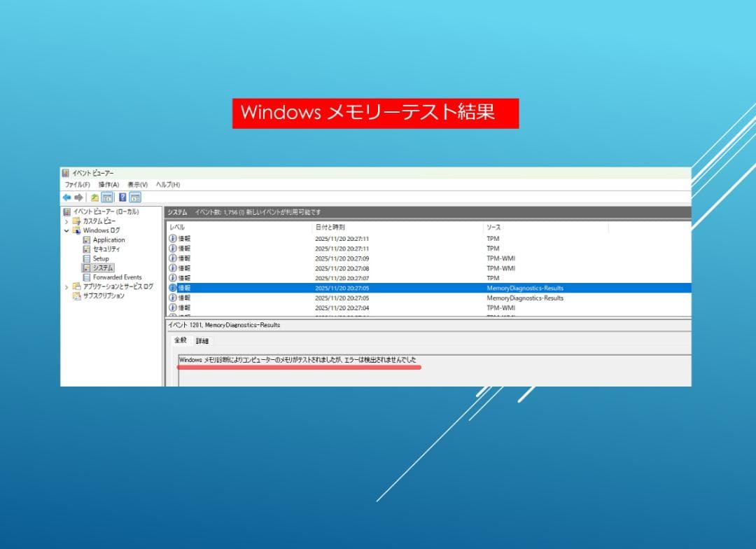
Task: Select the TPM-WMI event from 20:27:09
Action: [350, 258]
